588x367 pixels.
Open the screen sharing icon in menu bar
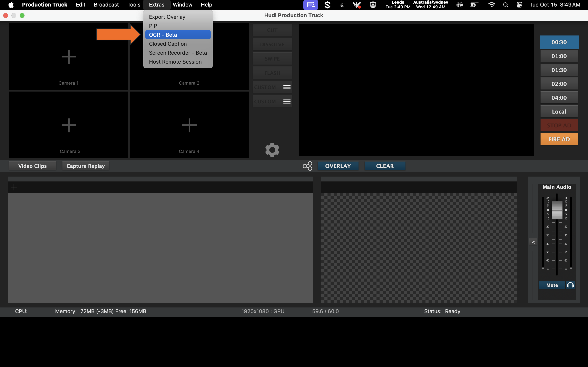point(310,5)
